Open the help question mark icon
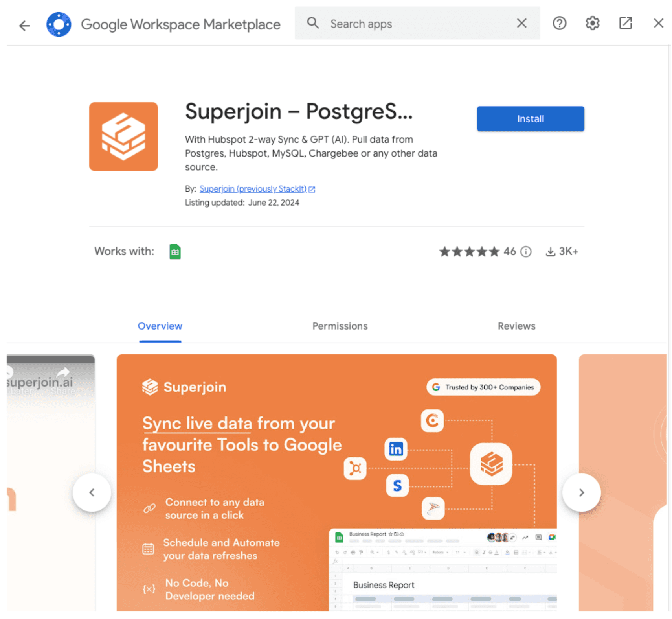 tap(559, 23)
